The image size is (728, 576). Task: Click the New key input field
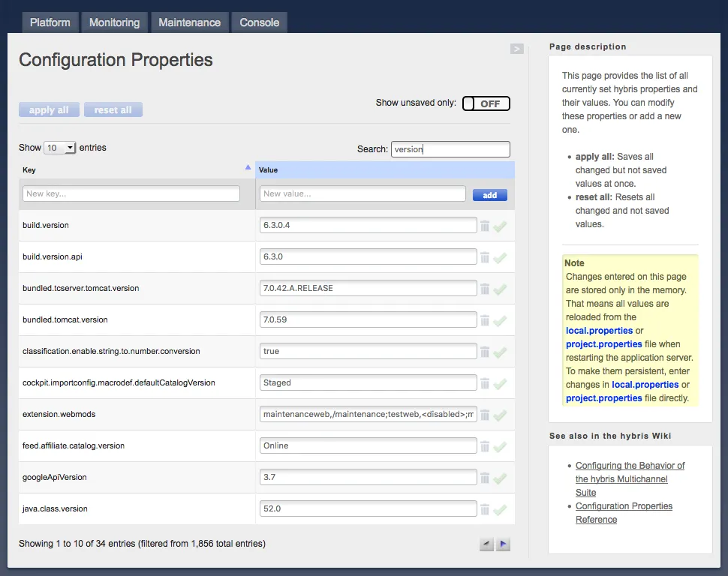tap(131, 193)
